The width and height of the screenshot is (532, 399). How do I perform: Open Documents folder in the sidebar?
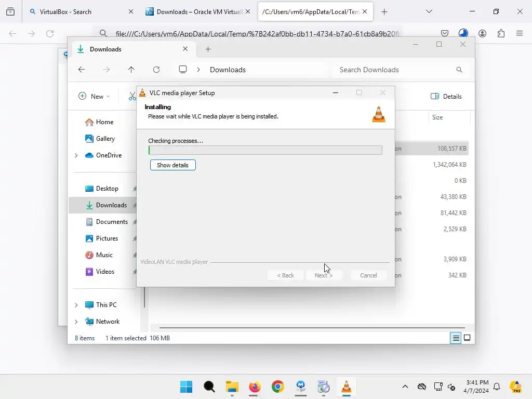107,222
